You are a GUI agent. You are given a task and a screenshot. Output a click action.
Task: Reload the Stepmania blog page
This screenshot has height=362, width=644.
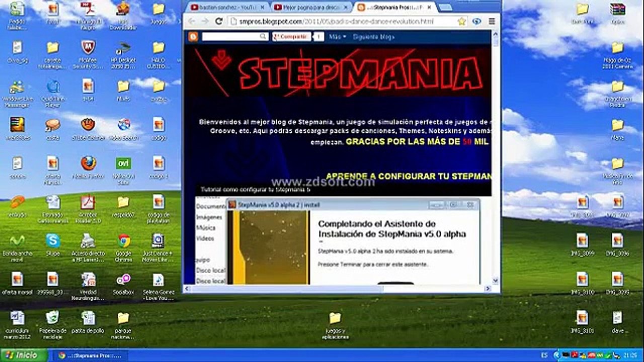(219, 21)
